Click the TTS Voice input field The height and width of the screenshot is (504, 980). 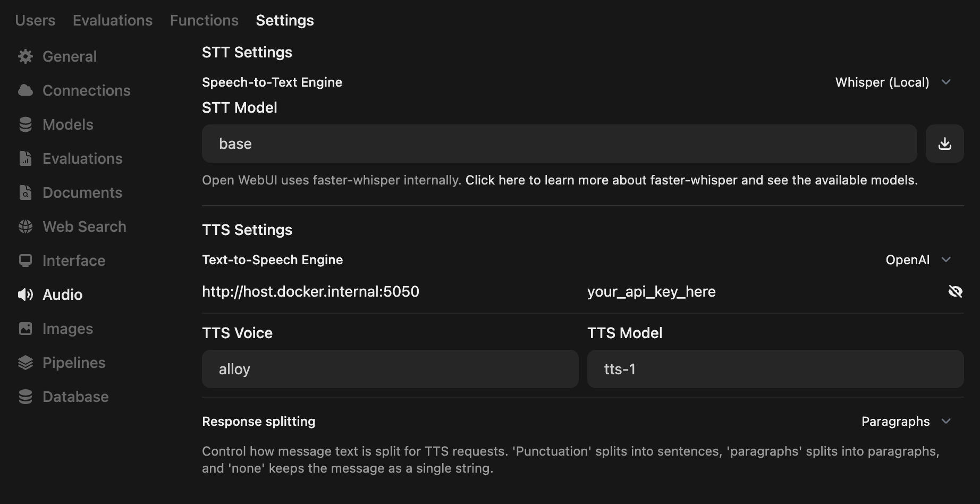[390, 369]
